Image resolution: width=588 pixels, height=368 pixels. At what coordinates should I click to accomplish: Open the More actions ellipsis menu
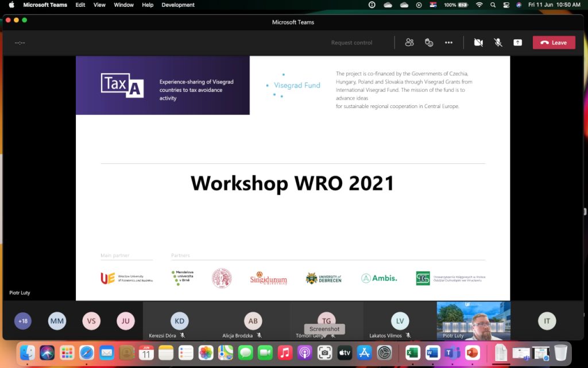point(448,43)
